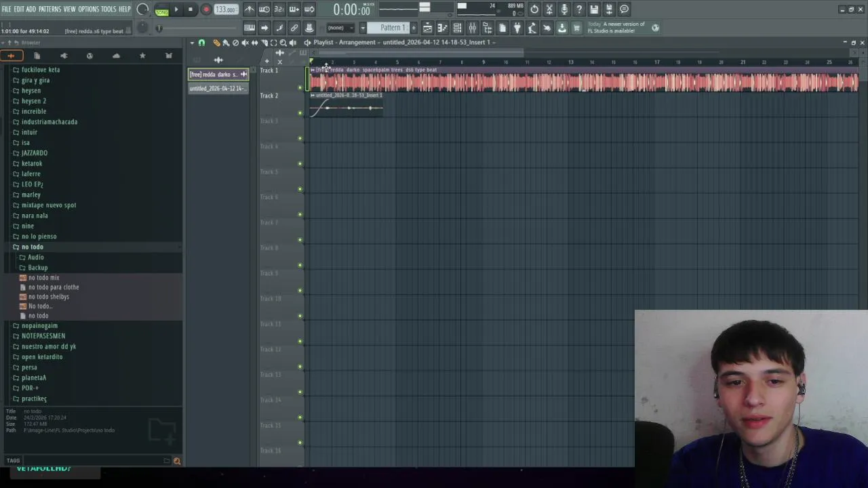Open the help question mark icon
Screen dimensions: 868x488
tap(579, 9)
